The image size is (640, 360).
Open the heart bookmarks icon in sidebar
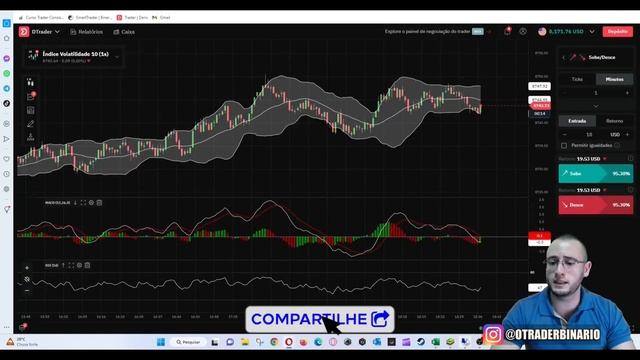click(7, 159)
